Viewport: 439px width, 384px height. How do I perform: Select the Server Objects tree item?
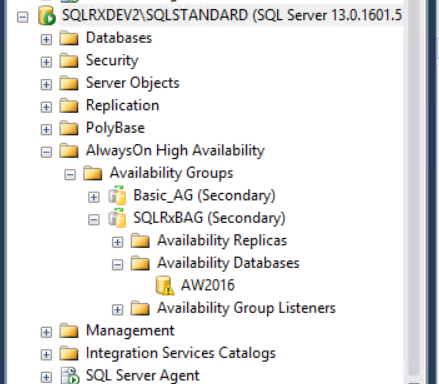tap(133, 83)
